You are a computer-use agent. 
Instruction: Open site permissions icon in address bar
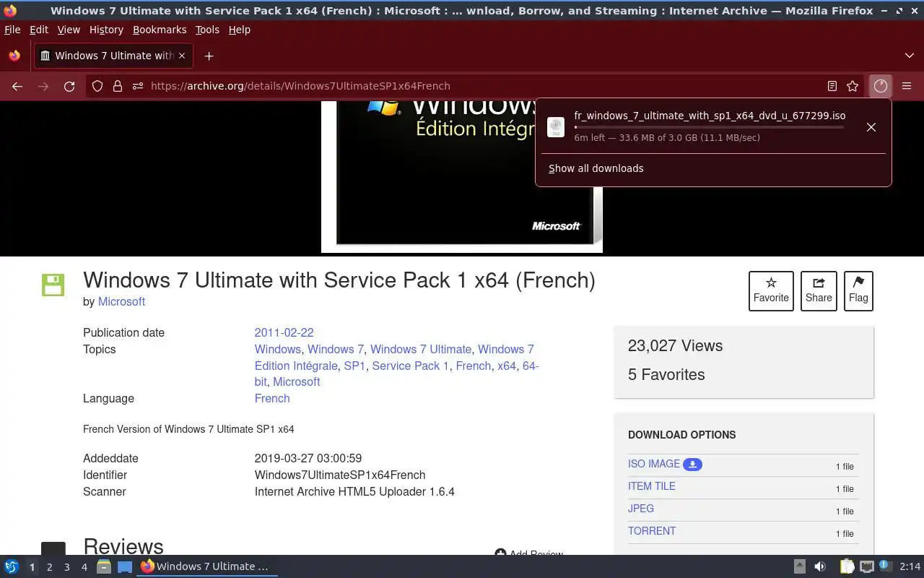point(138,86)
